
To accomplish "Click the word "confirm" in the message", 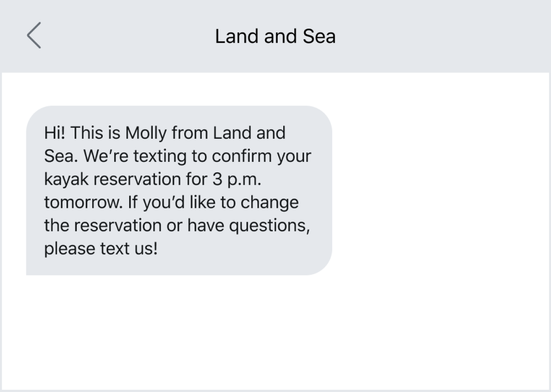I will pyautogui.click(x=238, y=156).
